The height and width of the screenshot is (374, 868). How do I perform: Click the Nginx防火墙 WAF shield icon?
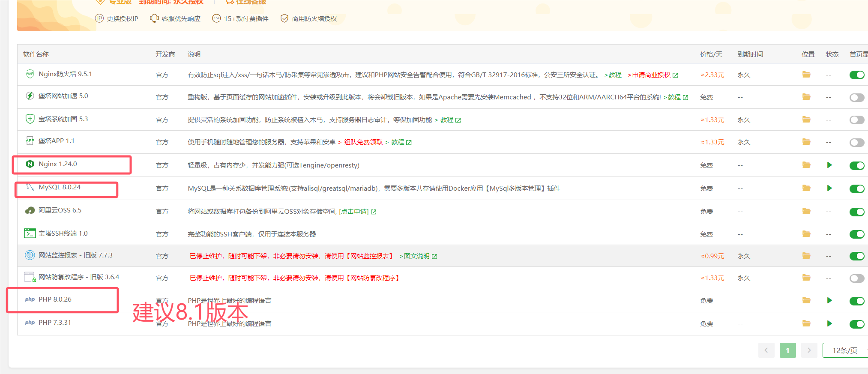(30, 74)
